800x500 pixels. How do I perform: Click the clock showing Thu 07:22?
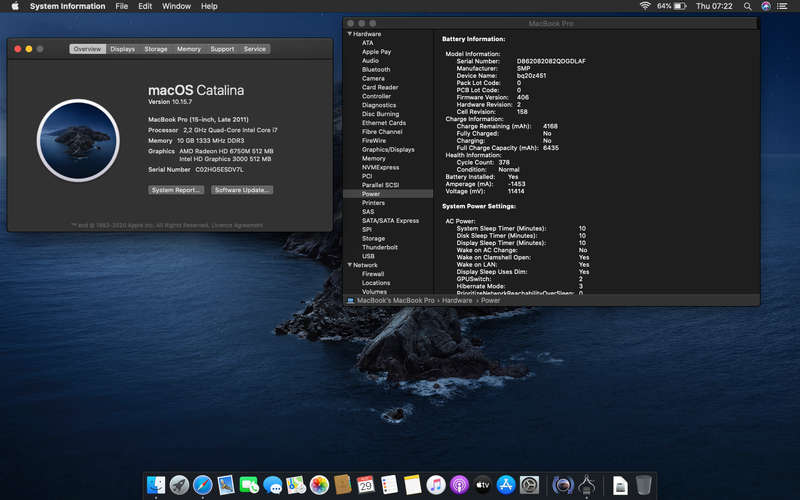click(x=714, y=6)
